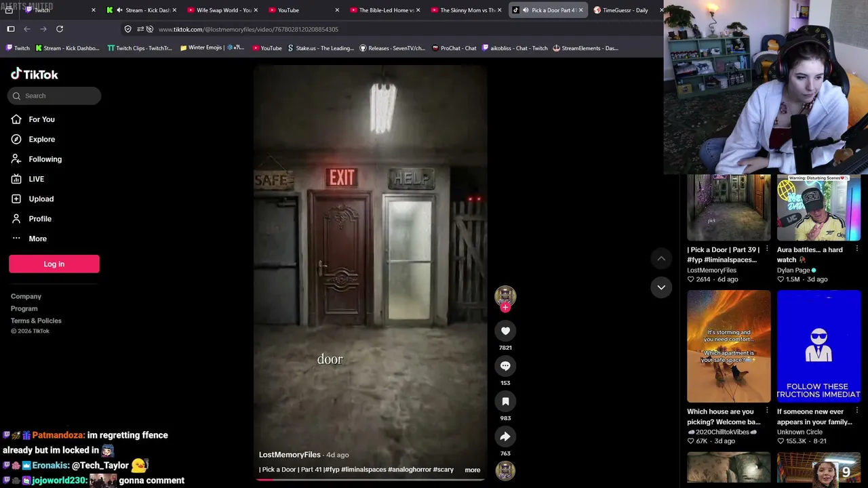Follow the creator via the plus badge
This screenshot has height=488, width=868.
click(x=505, y=308)
